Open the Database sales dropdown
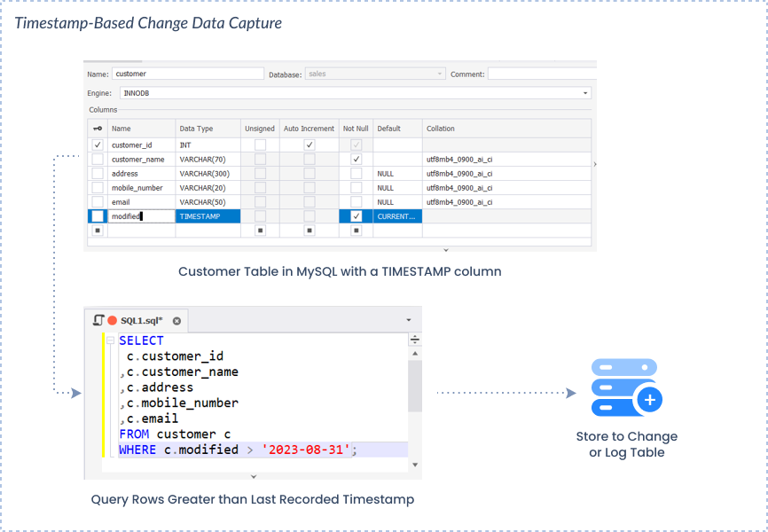This screenshot has width=768, height=532. click(439, 74)
